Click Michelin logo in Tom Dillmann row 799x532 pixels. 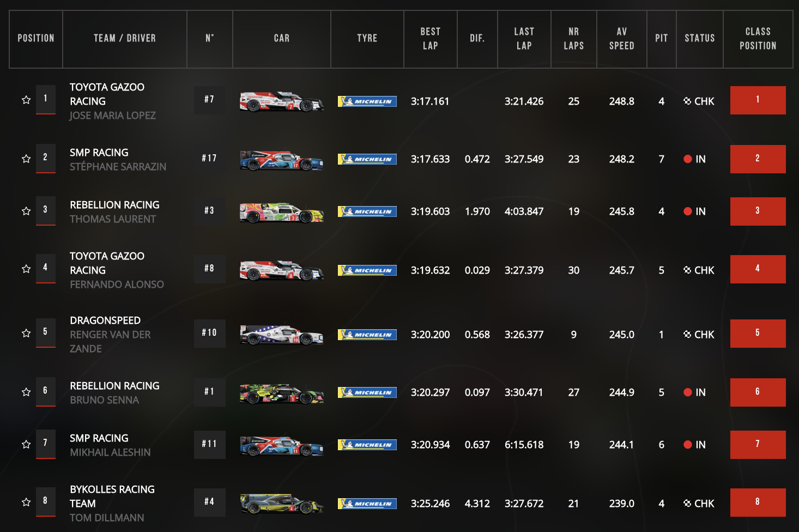pos(367,504)
